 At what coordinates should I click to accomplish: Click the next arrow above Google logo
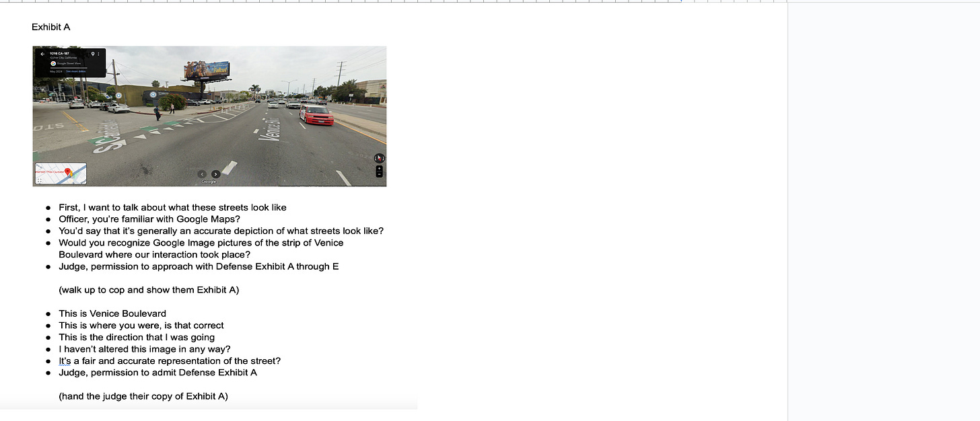point(215,174)
